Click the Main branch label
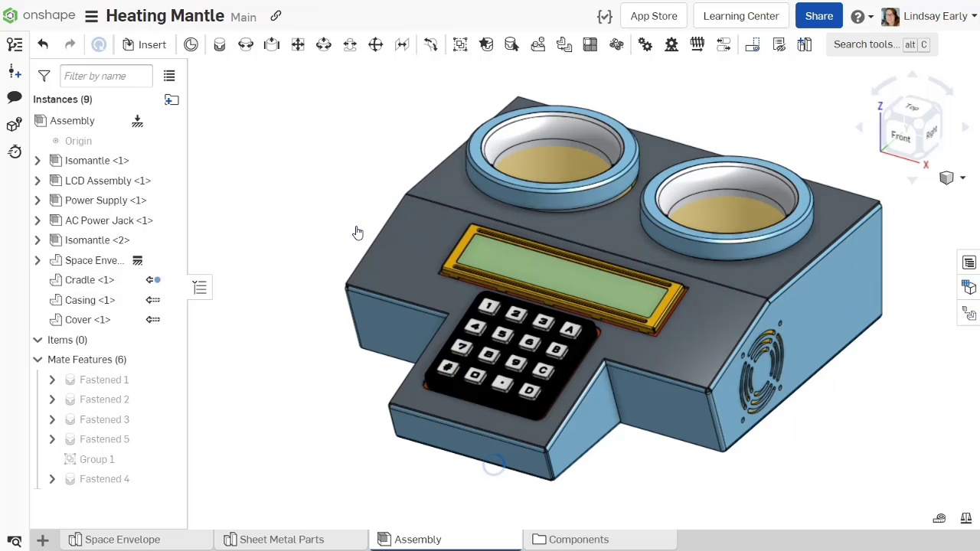The image size is (980, 551). point(243,17)
